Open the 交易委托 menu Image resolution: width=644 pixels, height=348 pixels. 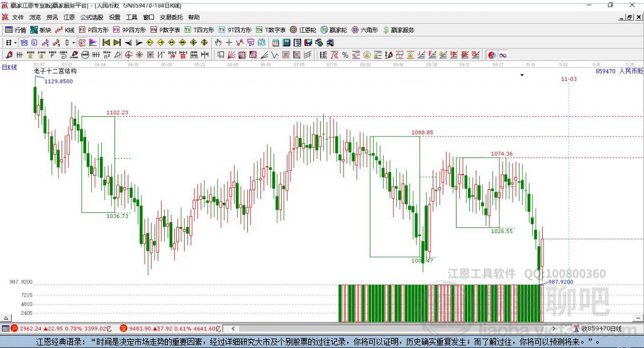click(171, 17)
